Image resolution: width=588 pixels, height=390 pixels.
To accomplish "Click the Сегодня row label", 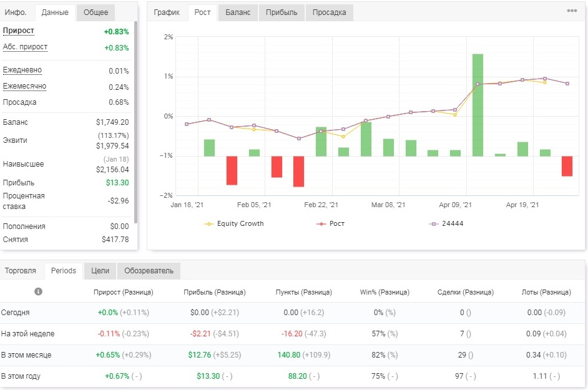I will tap(16, 313).
